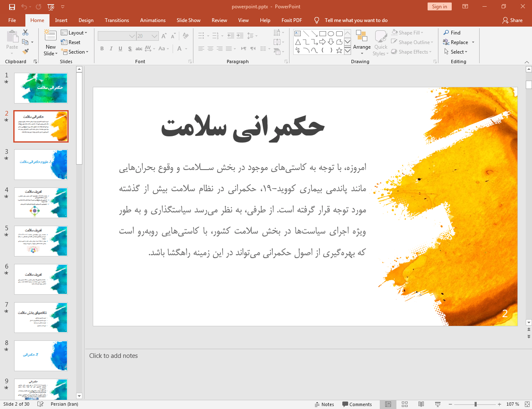This screenshot has height=409, width=532.
Task: Decrease font size with the smaller A icon
Action: point(173,36)
